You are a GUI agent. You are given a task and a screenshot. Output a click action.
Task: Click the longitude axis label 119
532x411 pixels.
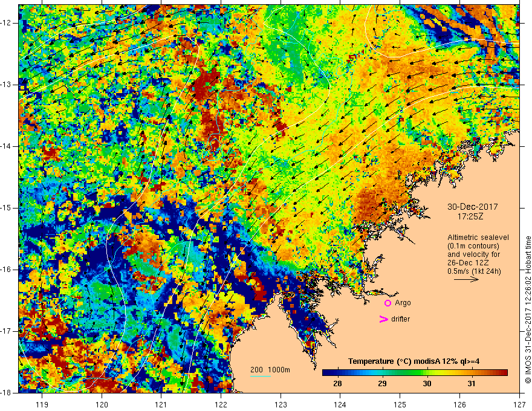point(42,404)
